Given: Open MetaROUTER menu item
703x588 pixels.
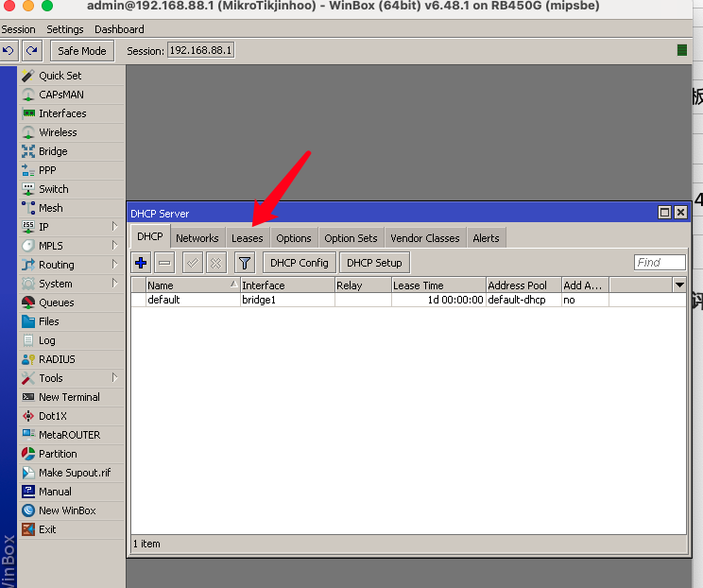Looking at the screenshot, I should tap(71, 435).
